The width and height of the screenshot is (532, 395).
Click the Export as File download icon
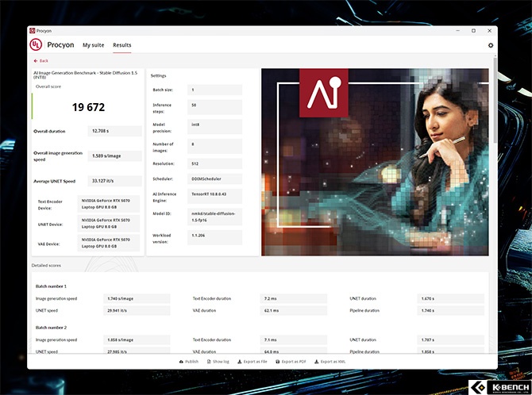pyautogui.click(x=240, y=361)
